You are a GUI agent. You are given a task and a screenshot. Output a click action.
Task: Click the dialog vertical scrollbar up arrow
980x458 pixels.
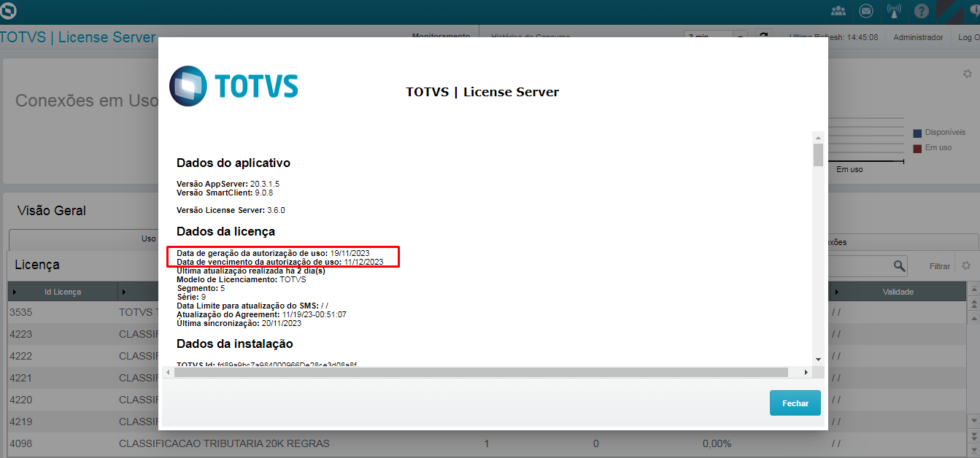[x=818, y=136]
